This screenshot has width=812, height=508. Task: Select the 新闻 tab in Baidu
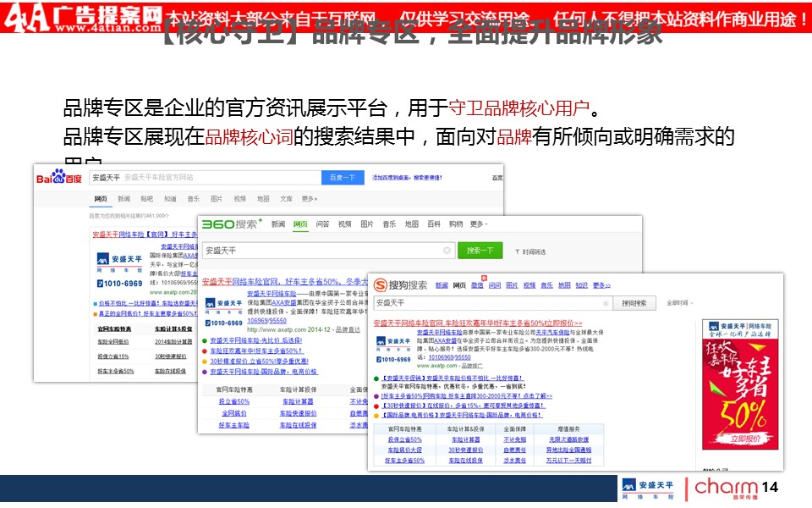point(123,198)
